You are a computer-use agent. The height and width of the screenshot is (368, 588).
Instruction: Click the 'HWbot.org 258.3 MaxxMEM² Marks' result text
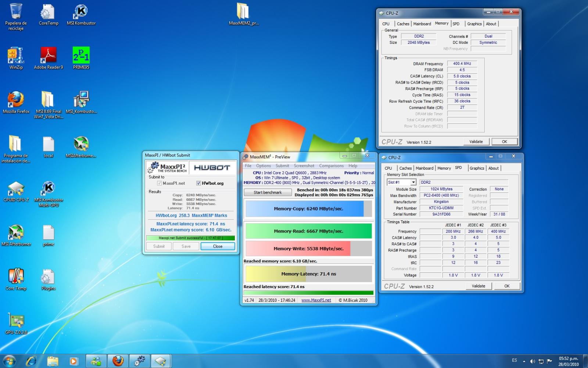point(191,216)
